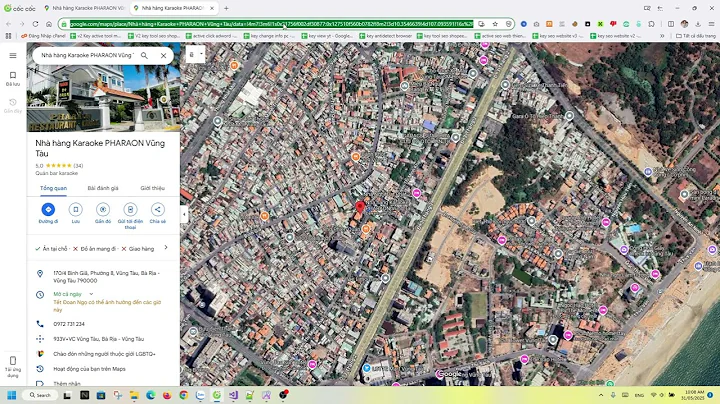Click the browser URL address bar
The height and width of the screenshot is (404, 720).
click(271, 24)
